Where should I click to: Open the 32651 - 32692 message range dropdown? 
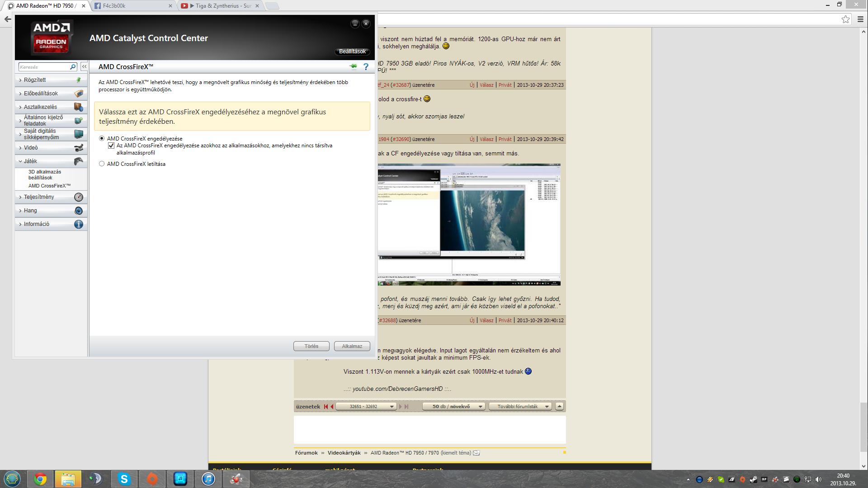pos(366,406)
